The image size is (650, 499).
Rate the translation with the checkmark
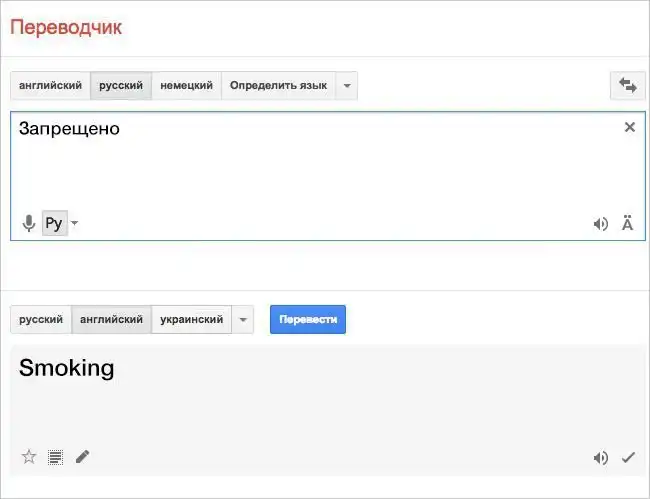[628, 458]
